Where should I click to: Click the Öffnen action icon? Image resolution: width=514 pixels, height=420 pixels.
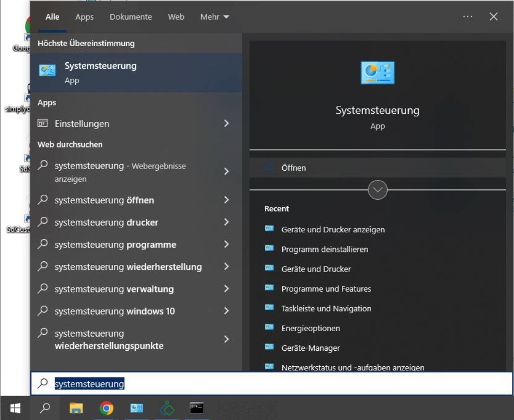(x=269, y=167)
